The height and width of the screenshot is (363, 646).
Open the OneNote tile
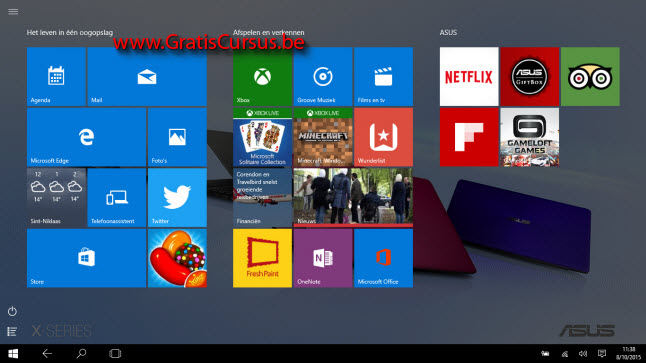323,258
